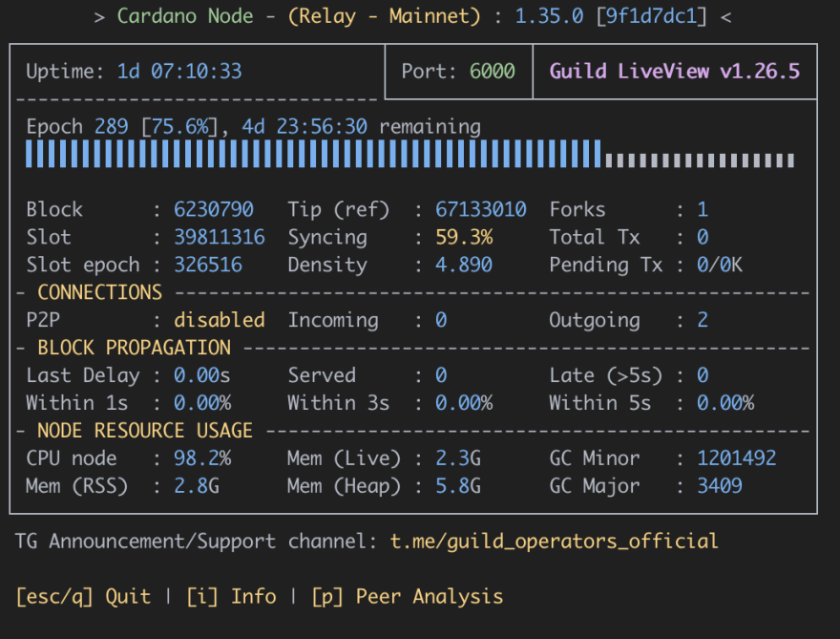Click the Incoming connections value 0
The height and width of the screenshot is (639, 840).
tap(441, 320)
